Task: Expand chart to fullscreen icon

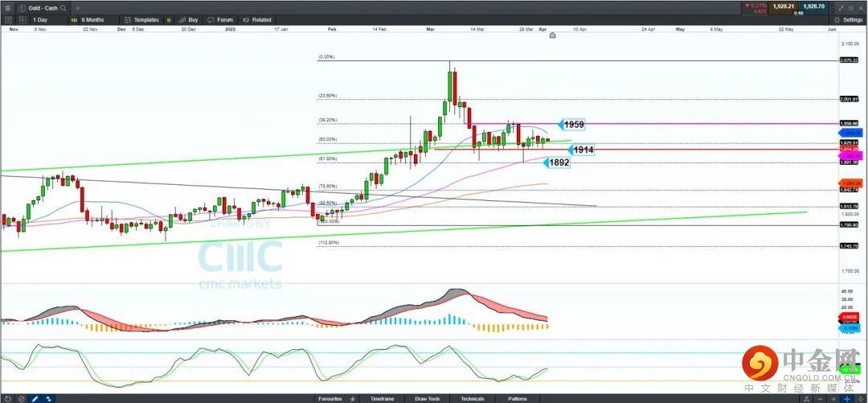Action: (x=841, y=8)
